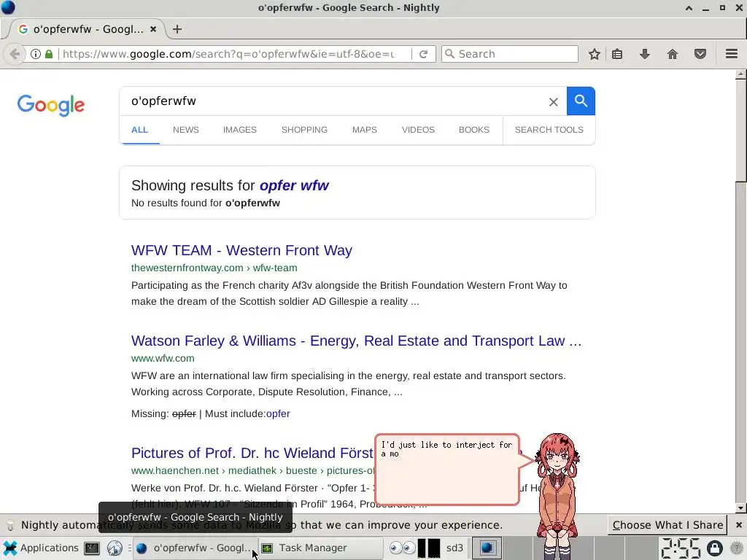Screen dimensions: 747x560
Task: Click the mascot speech bubble
Action: point(447,470)
